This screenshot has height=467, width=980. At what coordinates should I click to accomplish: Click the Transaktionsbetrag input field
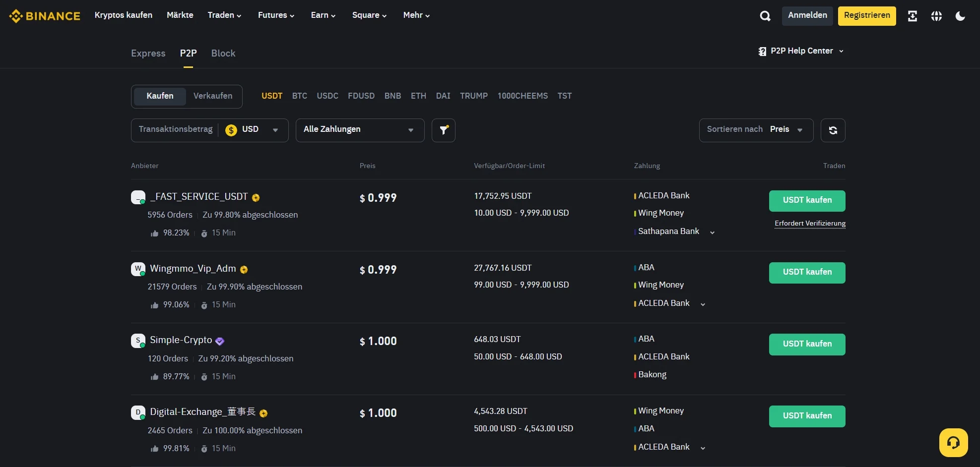(175, 129)
